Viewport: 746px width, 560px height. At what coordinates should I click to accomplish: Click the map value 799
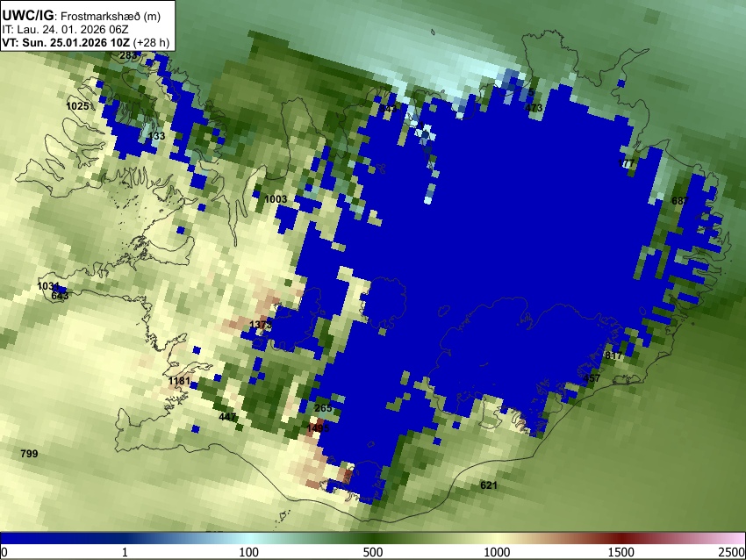[29, 454]
